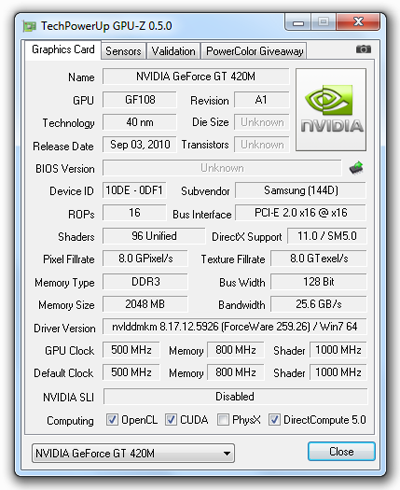The width and height of the screenshot is (400, 490).
Task: Click the BIOS save chip icon
Action: [356, 168]
